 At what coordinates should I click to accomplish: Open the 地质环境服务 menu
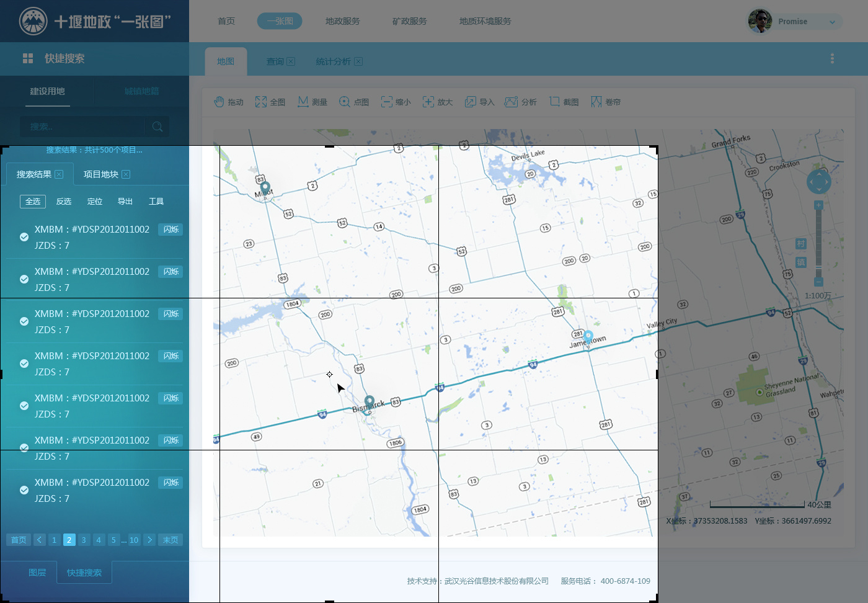485,21
